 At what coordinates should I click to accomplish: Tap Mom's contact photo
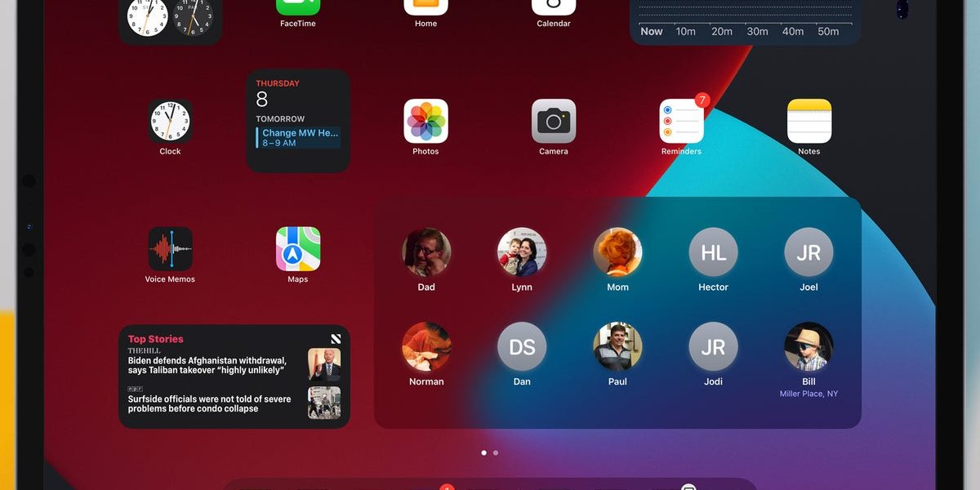[617, 251]
